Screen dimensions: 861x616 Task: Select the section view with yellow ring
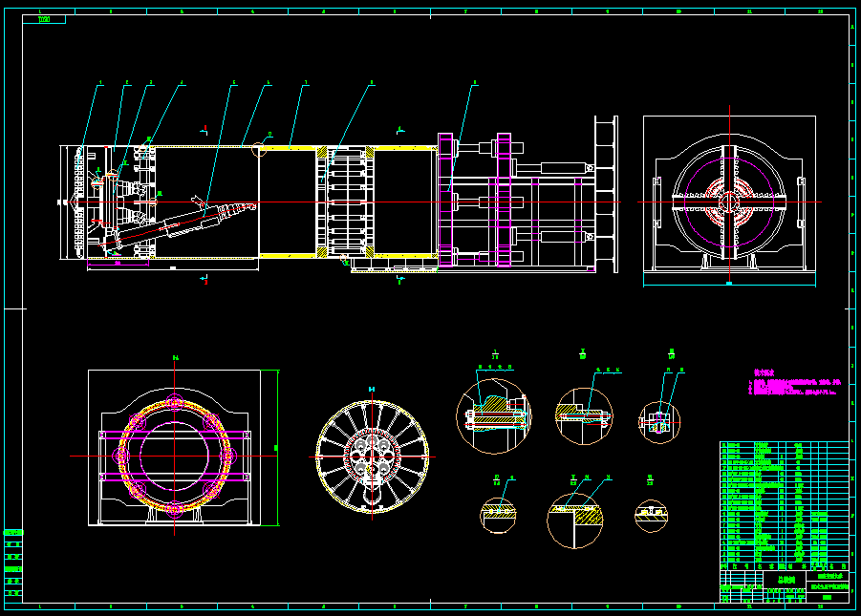[174, 448]
